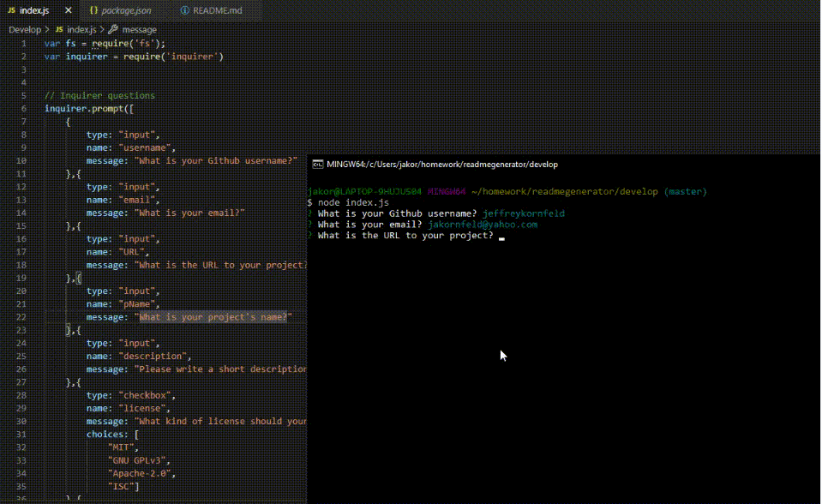822x504 pixels.
Task: Click the "MIT" license choice in code
Action: (x=123, y=447)
